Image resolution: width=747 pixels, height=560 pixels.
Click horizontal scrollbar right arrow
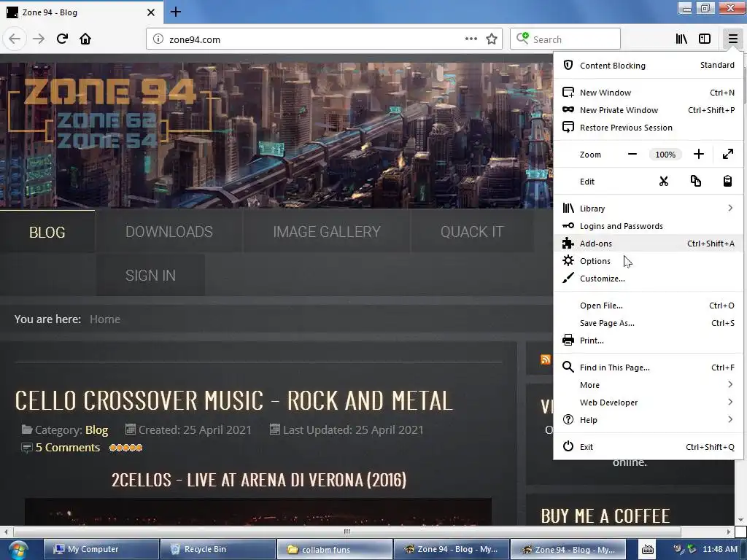pos(729,532)
